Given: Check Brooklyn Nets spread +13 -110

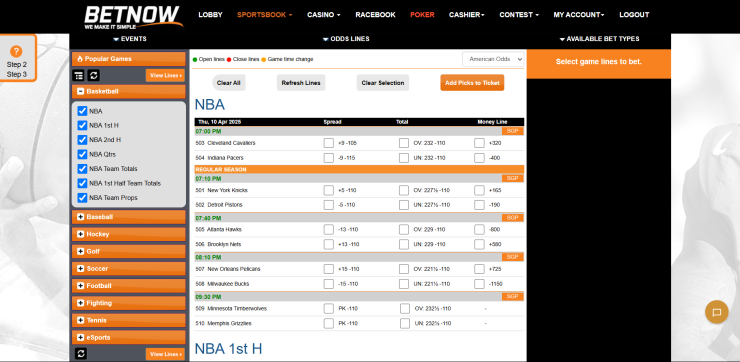Looking at the screenshot, I should pos(328,244).
